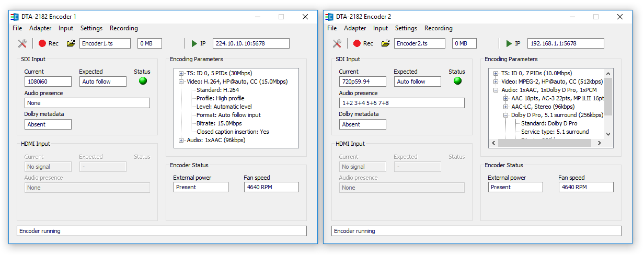Viewport: 644px width, 256px height.
Task: Open Input menu in Encoder 2
Action: coord(381,28)
